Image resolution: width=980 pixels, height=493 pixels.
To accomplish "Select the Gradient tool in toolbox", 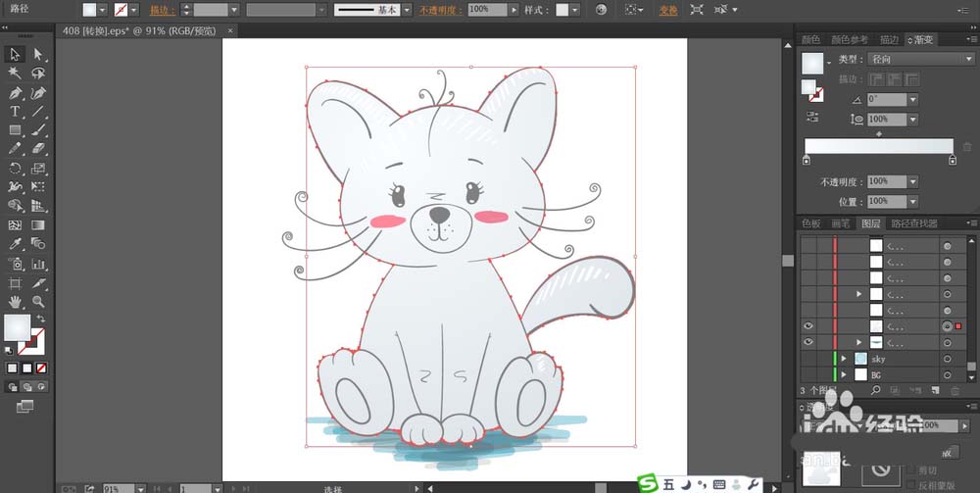I will pyautogui.click(x=39, y=225).
